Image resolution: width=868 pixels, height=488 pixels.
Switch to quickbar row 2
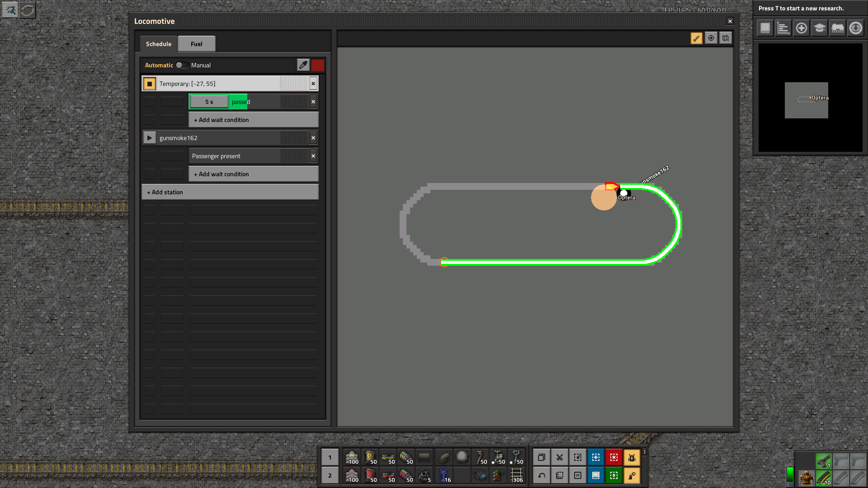point(330,475)
